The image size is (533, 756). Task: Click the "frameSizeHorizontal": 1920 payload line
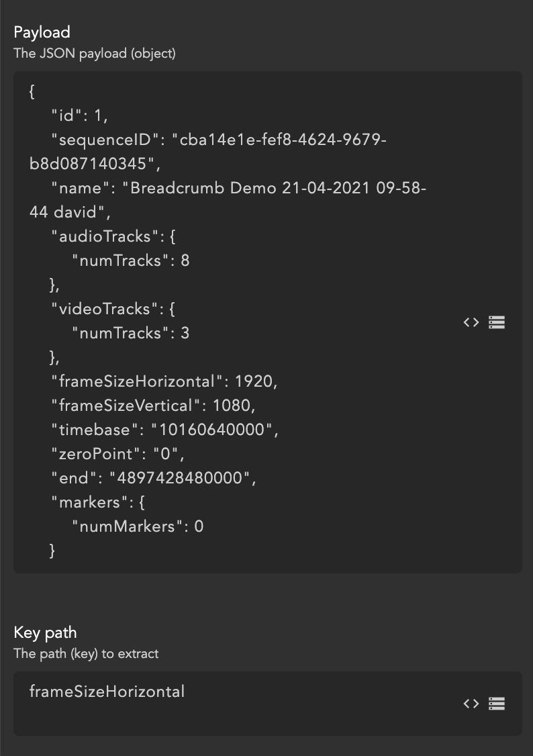164,381
